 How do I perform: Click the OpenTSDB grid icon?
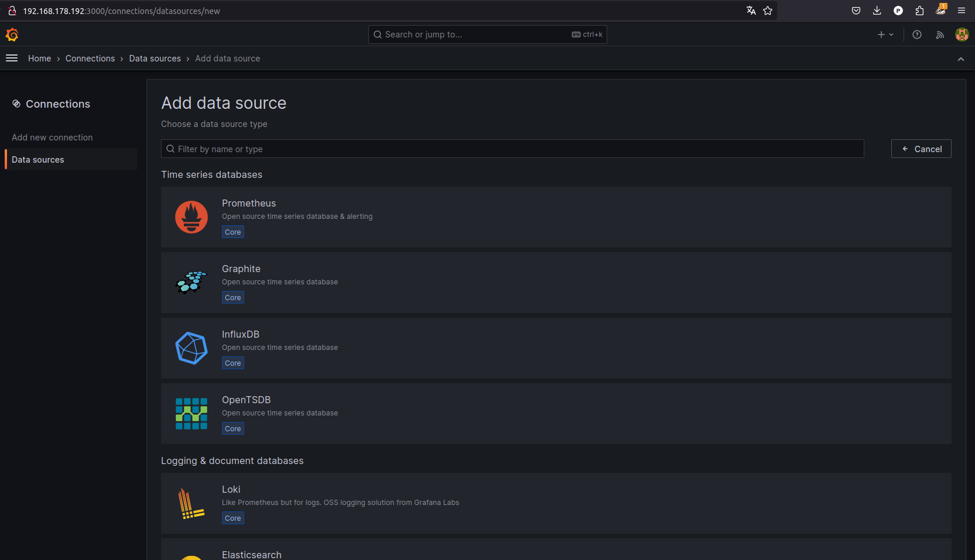tap(191, 414)
